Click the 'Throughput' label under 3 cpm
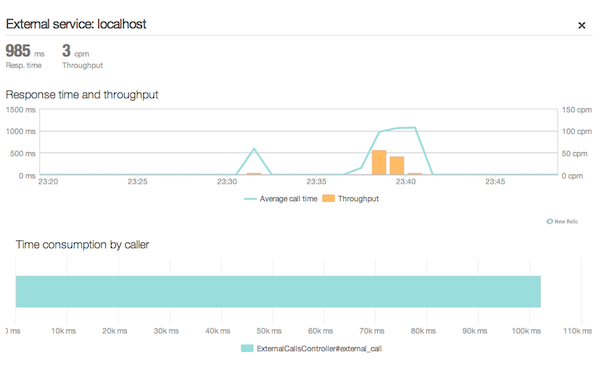 click(x=83, y=65)
